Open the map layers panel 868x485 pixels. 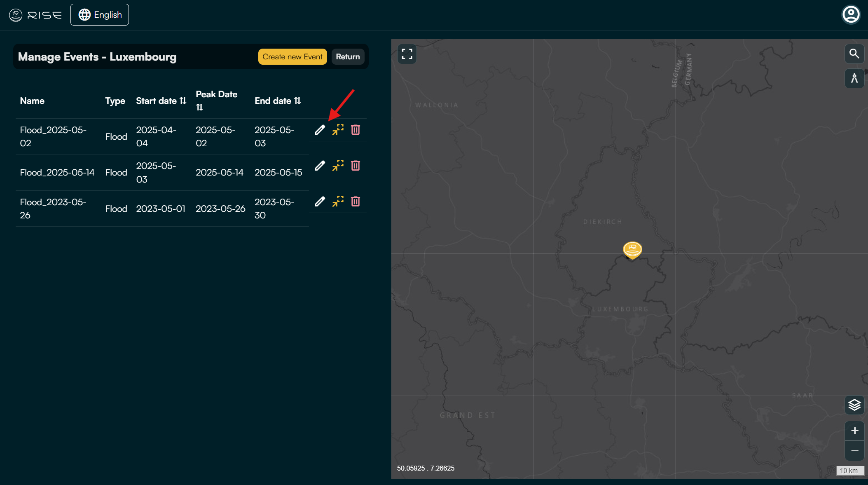pos(854,405)
